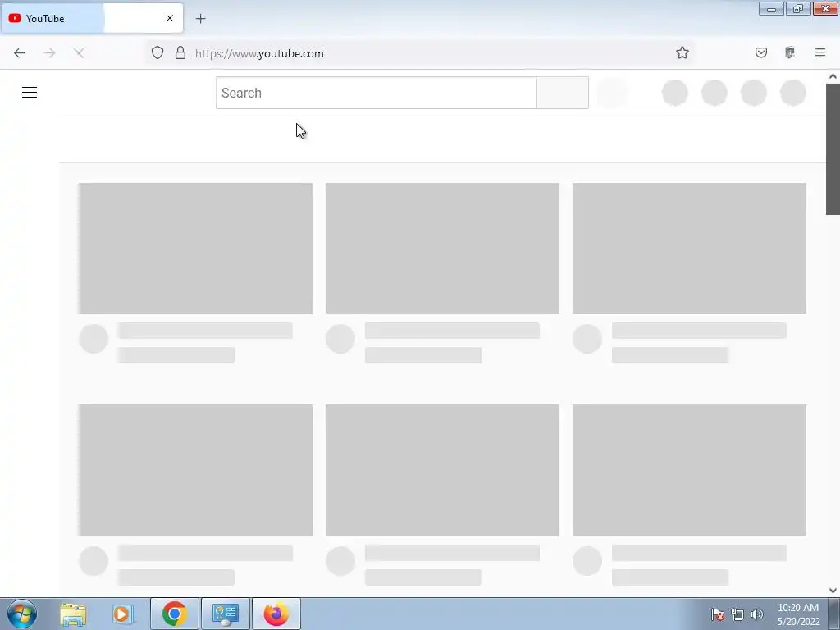Restore down the Firefox window
The height and width of the screenshot is (630, 840).
[x=798, y=8]
